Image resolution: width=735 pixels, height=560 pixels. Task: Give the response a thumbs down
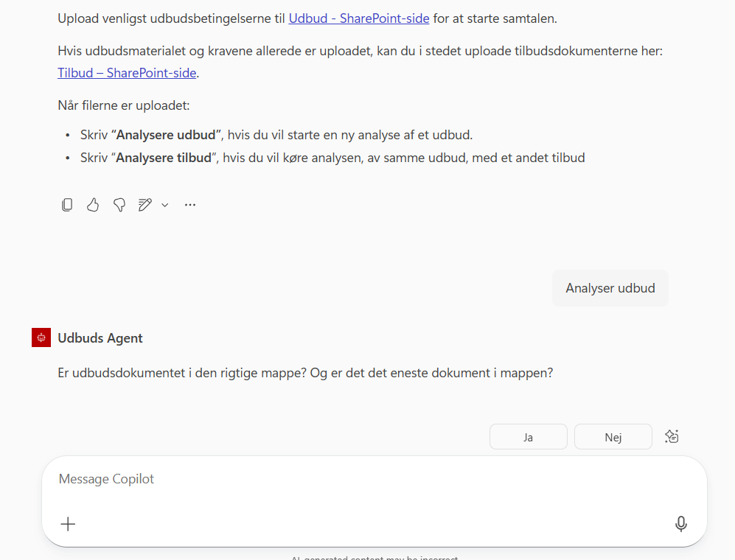119,204
